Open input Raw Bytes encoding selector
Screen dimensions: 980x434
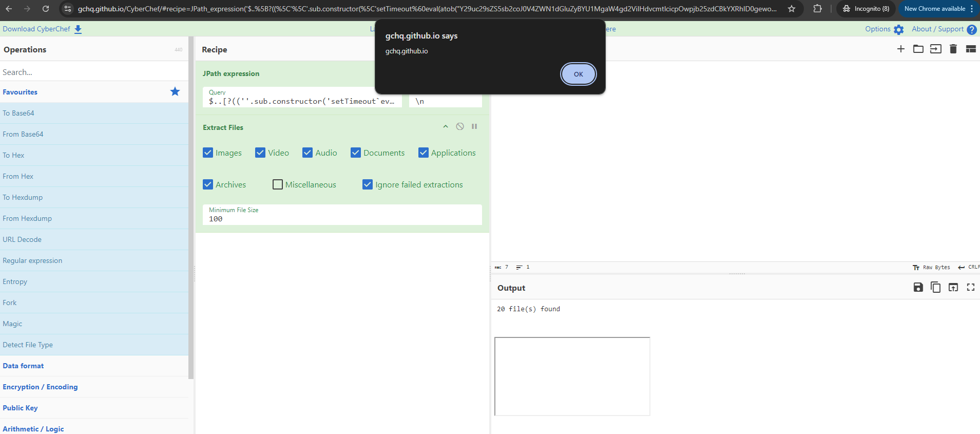(x=931, y=267)
